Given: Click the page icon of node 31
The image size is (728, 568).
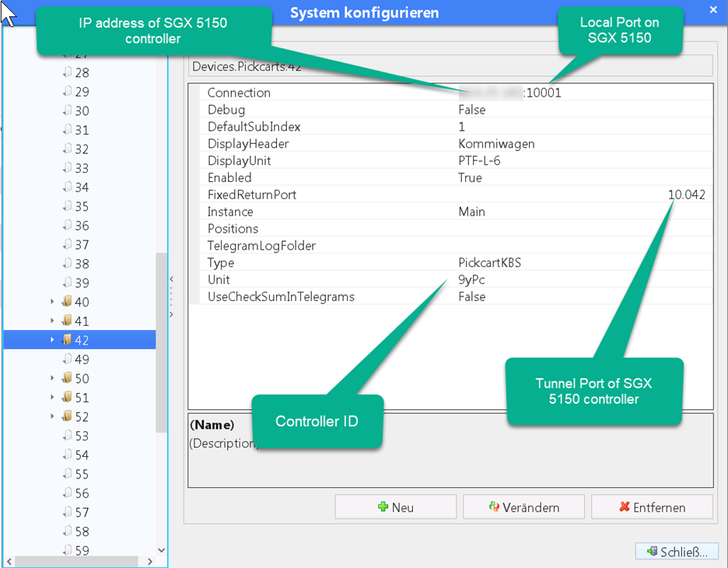Looking at the screenshot, I should point(68,129).
